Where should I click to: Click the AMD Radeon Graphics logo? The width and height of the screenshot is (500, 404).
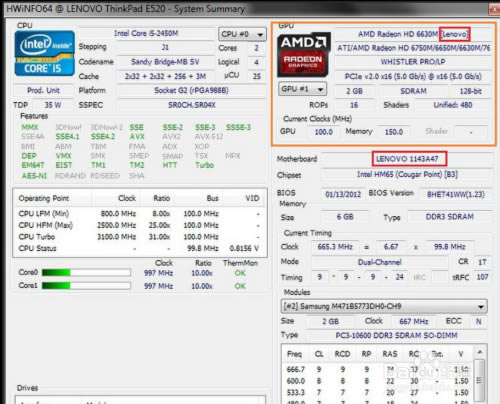point(303,55)
